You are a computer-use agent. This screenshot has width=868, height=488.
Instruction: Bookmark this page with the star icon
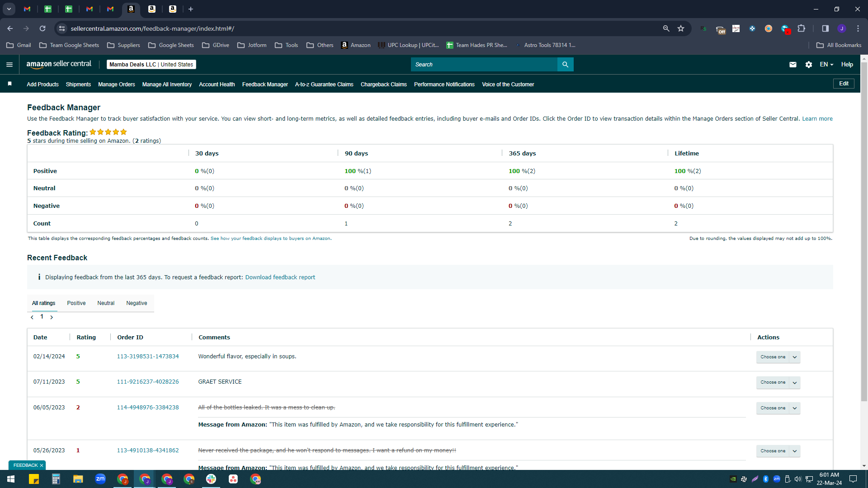pyautogui.click(x=681, y=28)
